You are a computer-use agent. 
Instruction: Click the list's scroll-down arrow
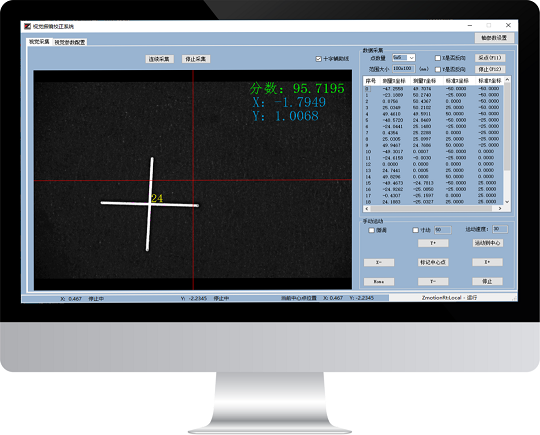click(x=507, y=202)
